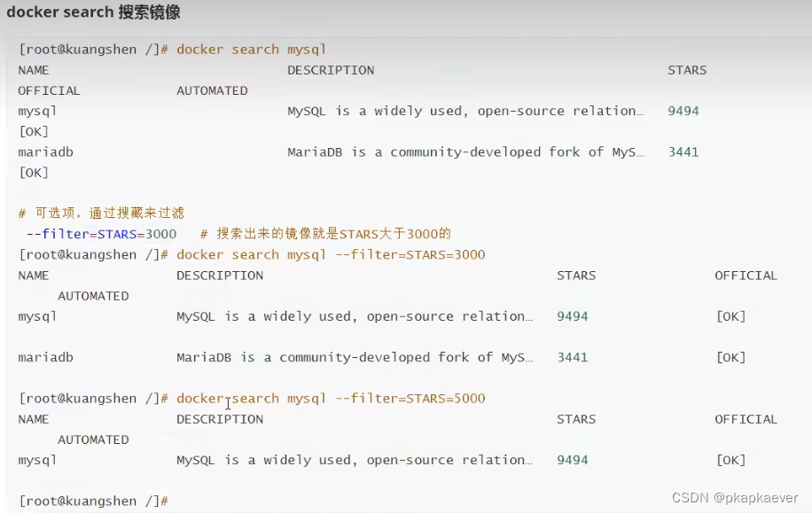812x513 pixels.
Task: Click the MariaDB description in first table
Action: pos(465,152)
